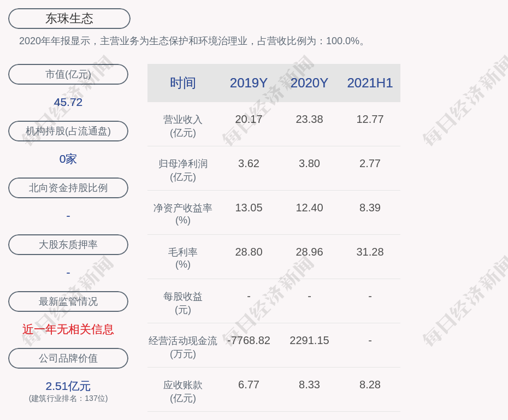
Task: Select the market value 45.72
Action: click(68, 102)
